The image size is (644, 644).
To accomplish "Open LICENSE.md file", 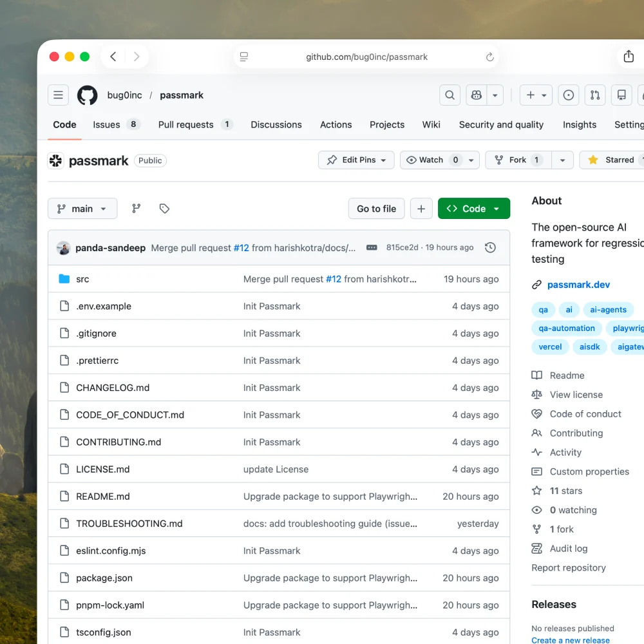I will (102, 469).
